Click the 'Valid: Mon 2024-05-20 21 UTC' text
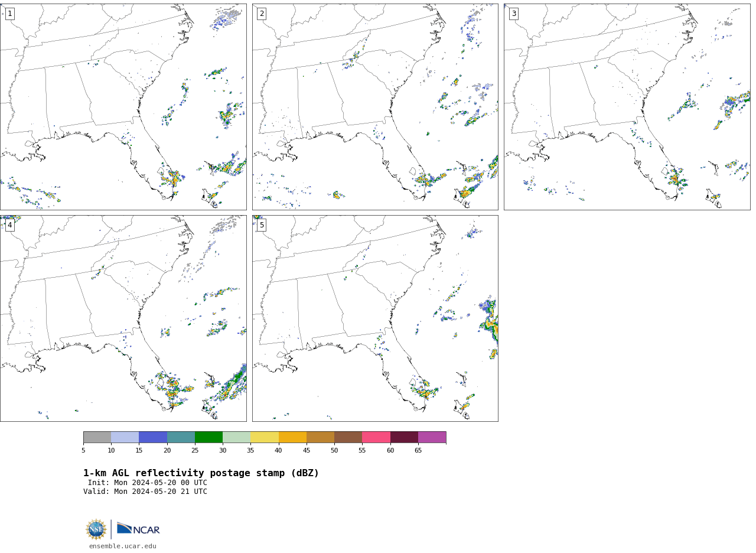The width and height of the screenshot is (756, 553). coord(145,492)
